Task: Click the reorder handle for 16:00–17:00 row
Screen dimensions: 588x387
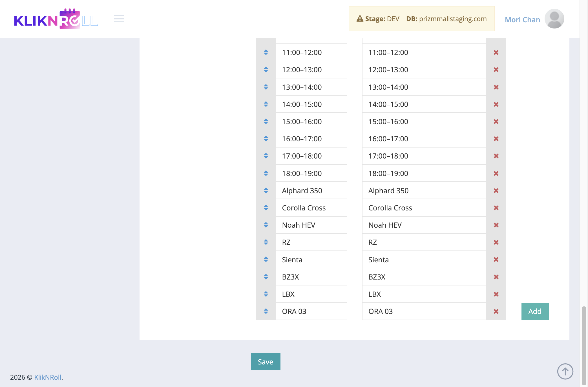Action: click(x=266, y=139)
